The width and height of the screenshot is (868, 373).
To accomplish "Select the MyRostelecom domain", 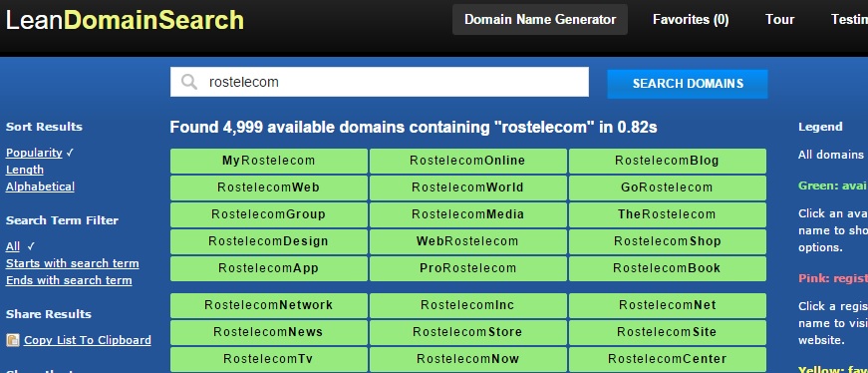I will pyautogui.click(x=268, y=161).
